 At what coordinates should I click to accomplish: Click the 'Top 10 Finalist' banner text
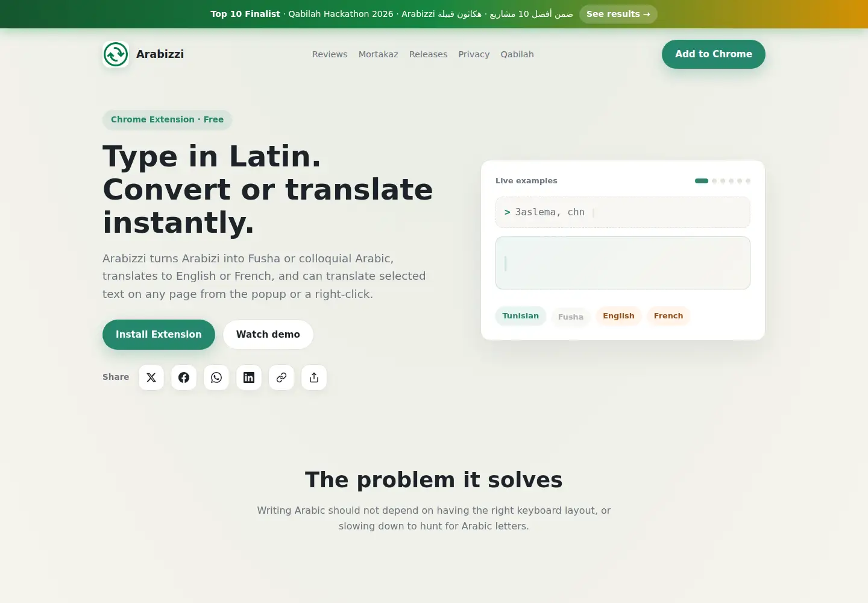[245, 14]
